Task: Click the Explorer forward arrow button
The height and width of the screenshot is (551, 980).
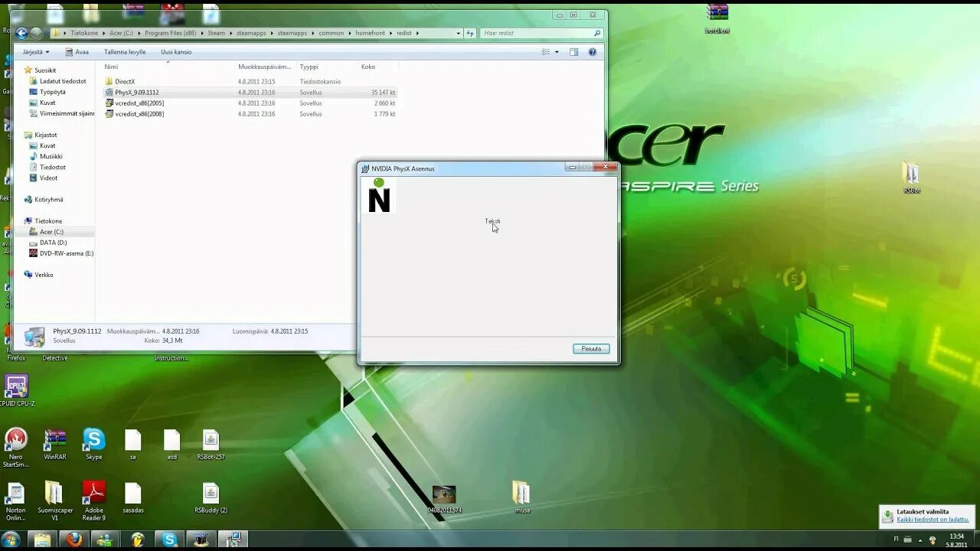Action: tap(35, 33)
